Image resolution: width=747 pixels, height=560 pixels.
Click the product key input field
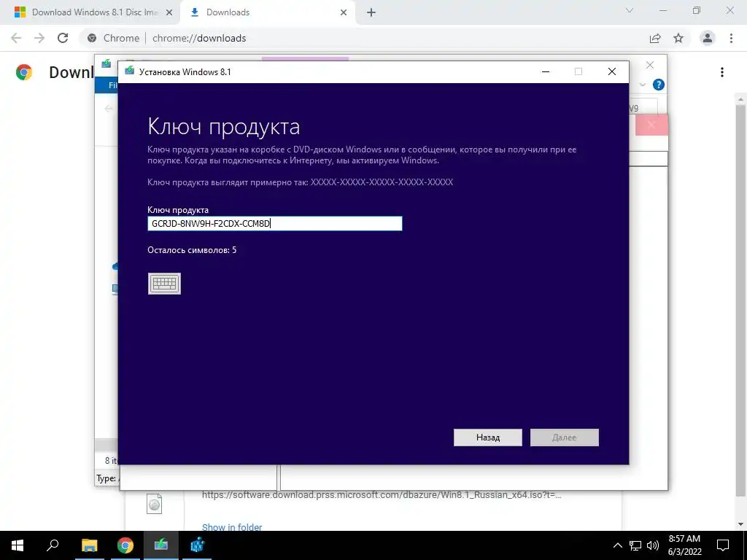pyautogui.click(x=275, y=224)
